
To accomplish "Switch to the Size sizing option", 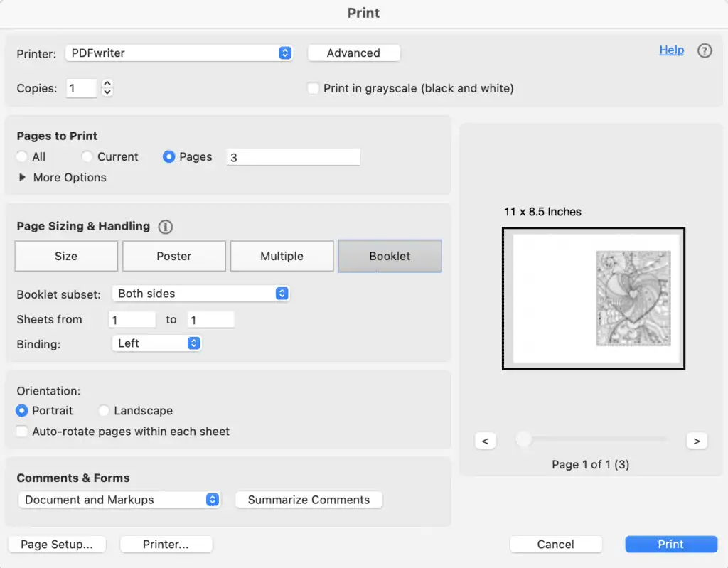I will pos(66,256).
